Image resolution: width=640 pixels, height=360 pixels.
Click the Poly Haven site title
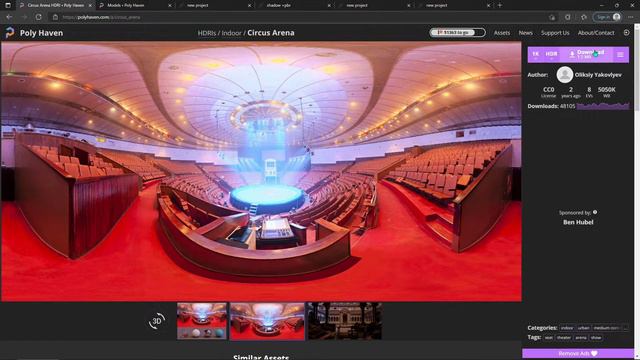[x=41, y=33]
